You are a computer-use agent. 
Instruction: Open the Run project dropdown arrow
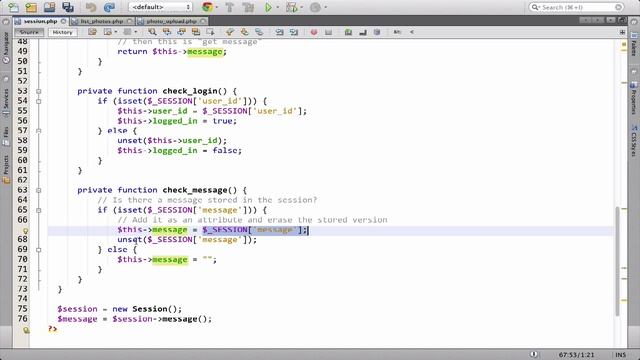[x=278, y=7]
